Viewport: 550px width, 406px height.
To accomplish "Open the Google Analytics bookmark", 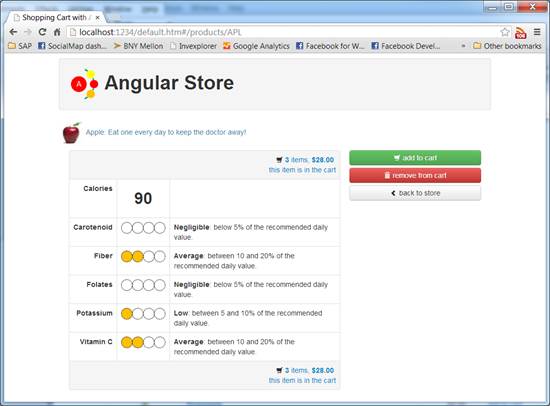I will pos(256,46).
